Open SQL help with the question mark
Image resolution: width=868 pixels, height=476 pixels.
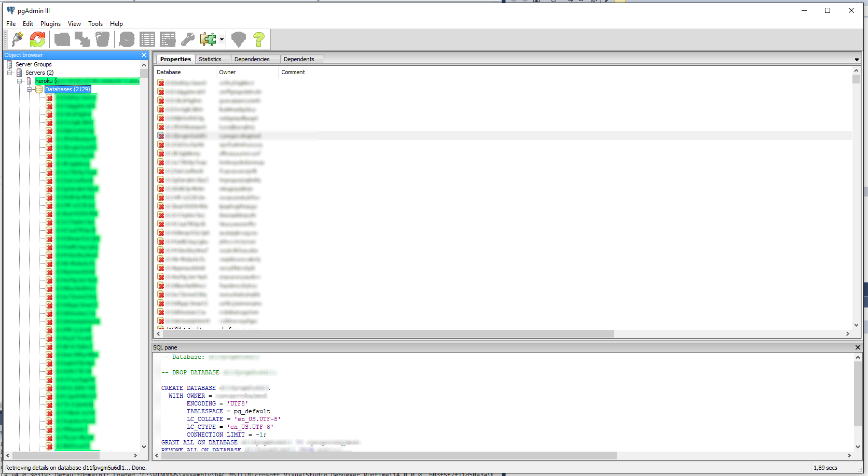pyautogui.click(x=259, y=39)
